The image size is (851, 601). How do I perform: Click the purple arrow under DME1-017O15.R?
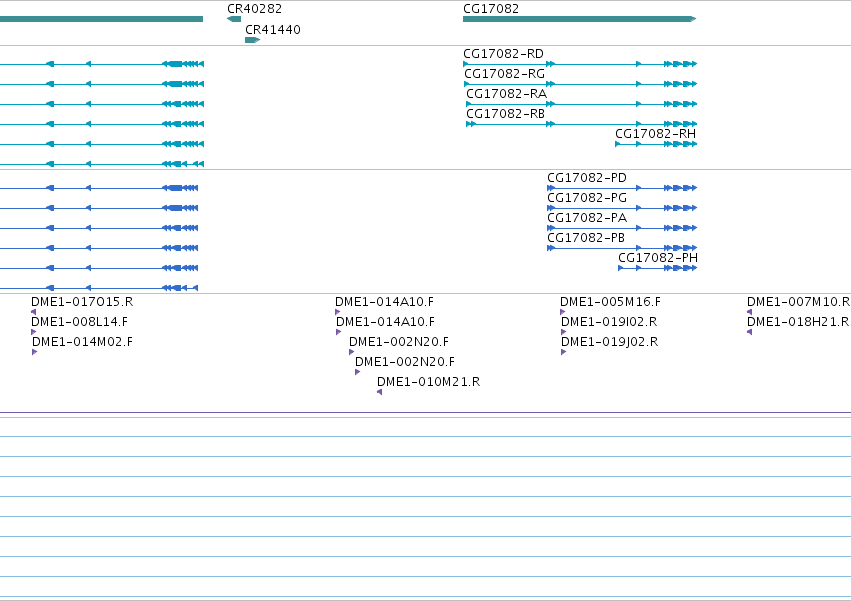34,312
